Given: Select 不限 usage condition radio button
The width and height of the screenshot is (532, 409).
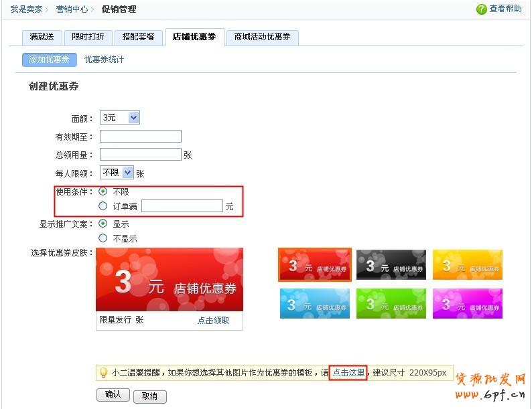Looking at the screenshot, I should tap(103, 191).
